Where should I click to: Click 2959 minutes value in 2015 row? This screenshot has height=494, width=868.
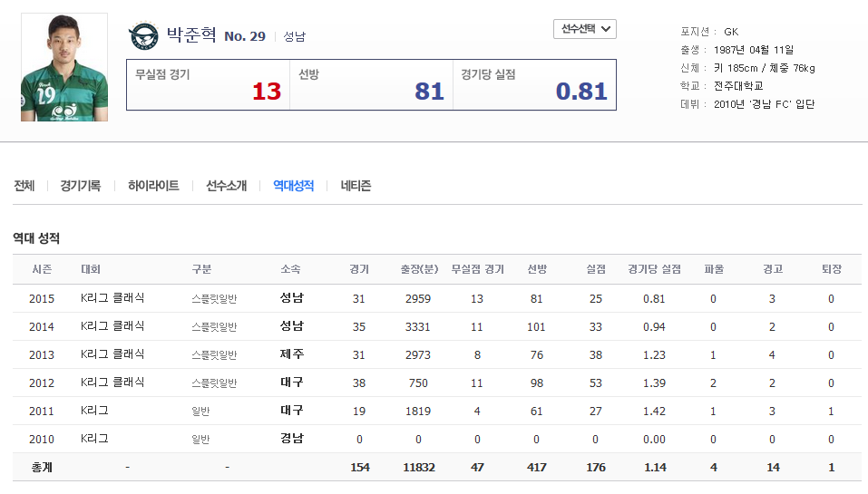[418, 299]
